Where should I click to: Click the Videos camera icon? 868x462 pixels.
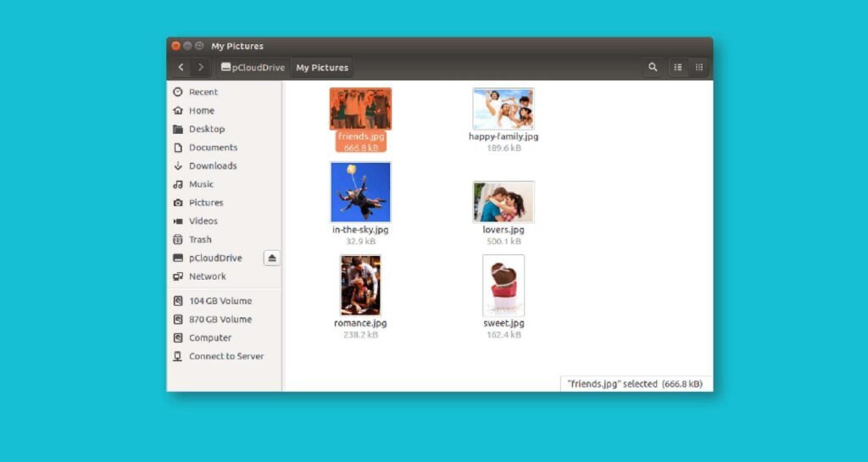pos(178,221)
